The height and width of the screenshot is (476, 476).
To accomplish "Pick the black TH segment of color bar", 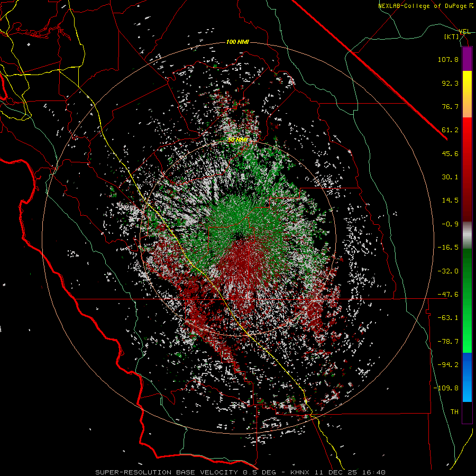I will [x=467, y=413].
